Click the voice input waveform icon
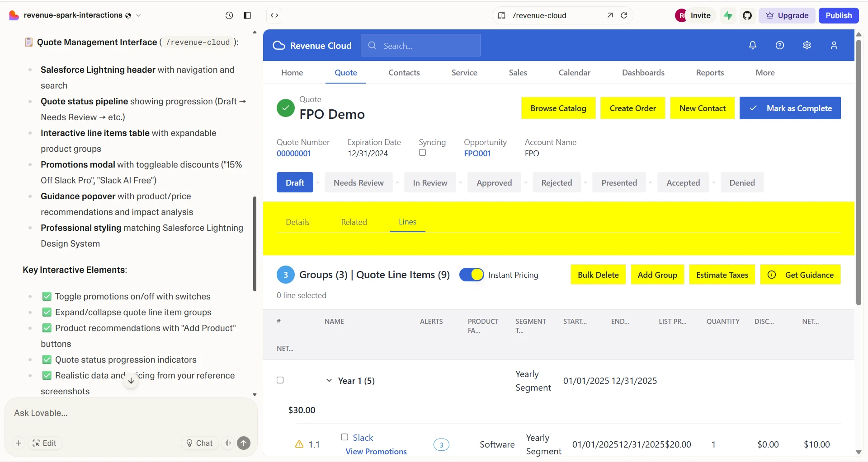 click(x=228, y=443)
